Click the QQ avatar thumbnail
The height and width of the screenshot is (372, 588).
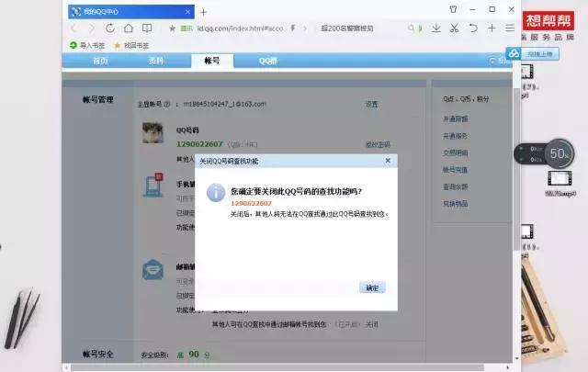[x=153, y=133]
